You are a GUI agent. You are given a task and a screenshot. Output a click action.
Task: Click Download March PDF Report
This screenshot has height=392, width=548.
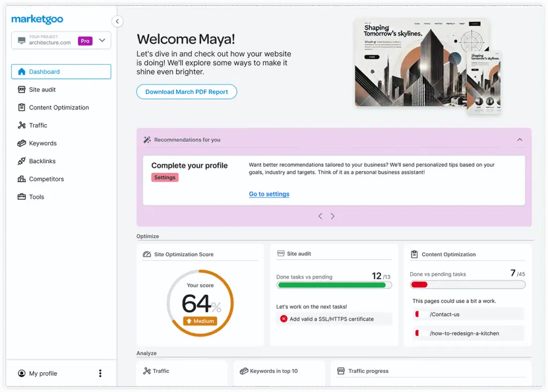[186, 91]
